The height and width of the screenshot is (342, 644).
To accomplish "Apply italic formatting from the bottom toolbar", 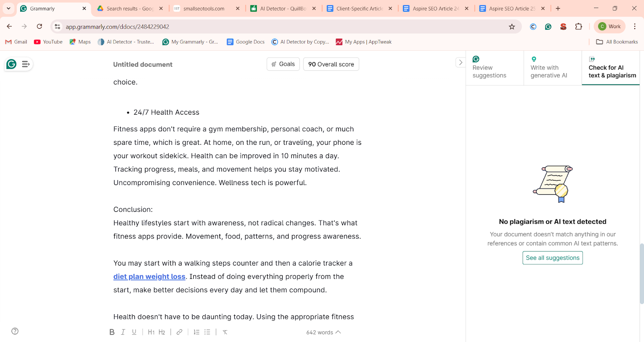I will click(x=123, y=332).
